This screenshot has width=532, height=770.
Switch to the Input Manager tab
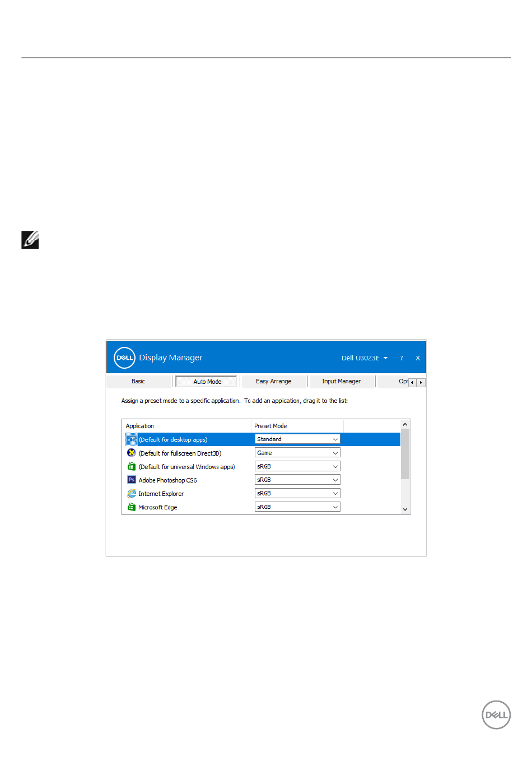tap(342, 382)
